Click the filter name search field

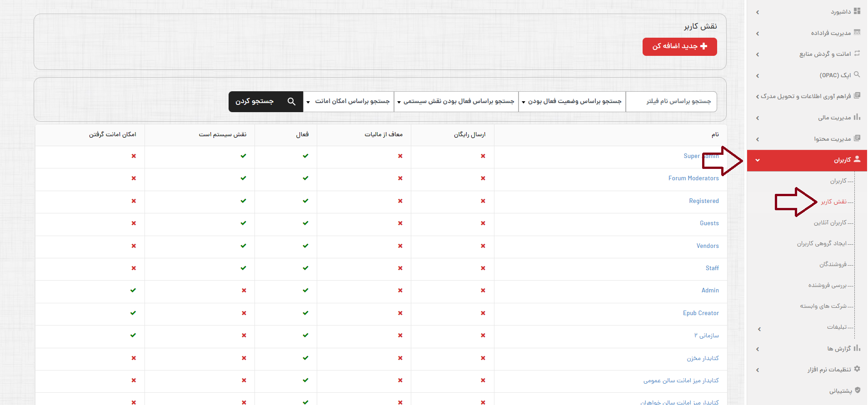(x=671, y=102)
